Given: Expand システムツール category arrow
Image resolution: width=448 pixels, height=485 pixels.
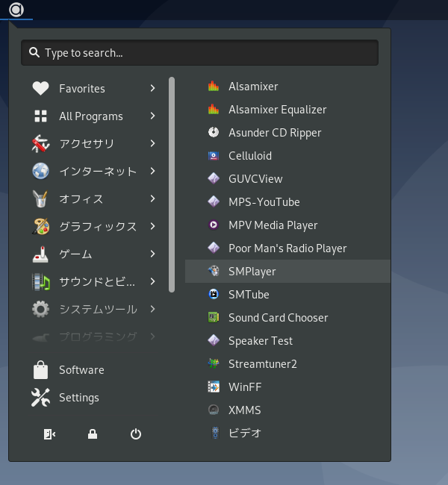Looking at the screenshot, I should [152, 309].
